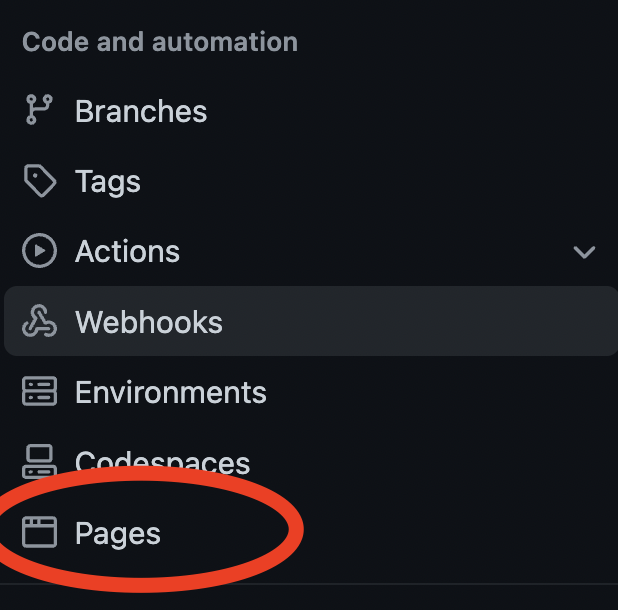
Task: Click the tag icon next to Tags
Action: point(39,181)
